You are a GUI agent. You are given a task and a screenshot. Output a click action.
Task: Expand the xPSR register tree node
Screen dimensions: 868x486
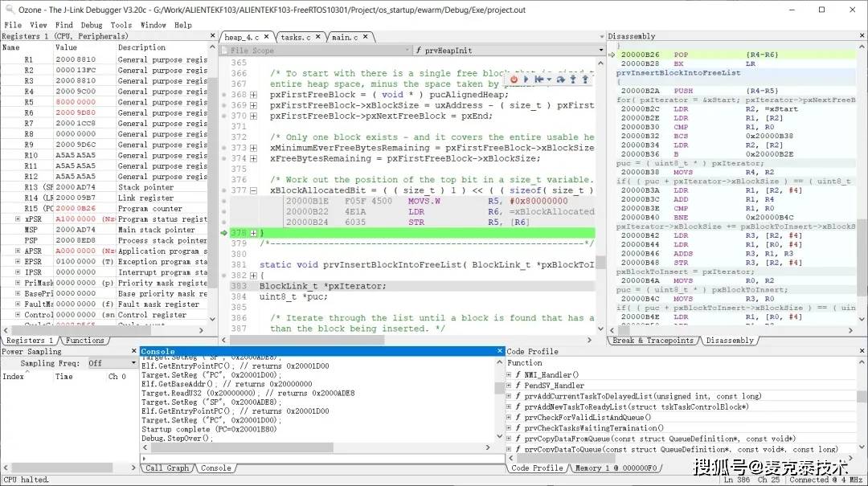(18, 219)
